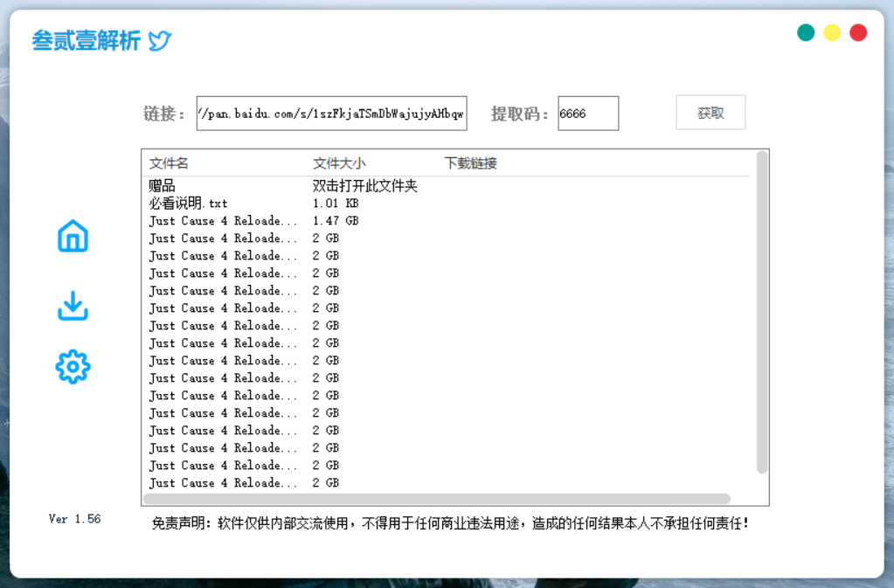Viewport: 894px width, 588px height.
Task: Click the blue bird icon next to the title
Action: 158,39
